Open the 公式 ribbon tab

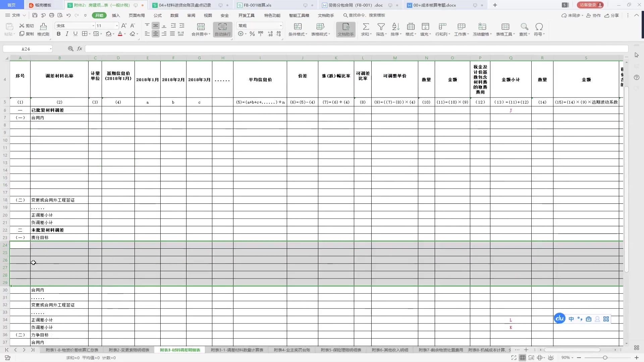pyautogui.click(x=157, y=15)
